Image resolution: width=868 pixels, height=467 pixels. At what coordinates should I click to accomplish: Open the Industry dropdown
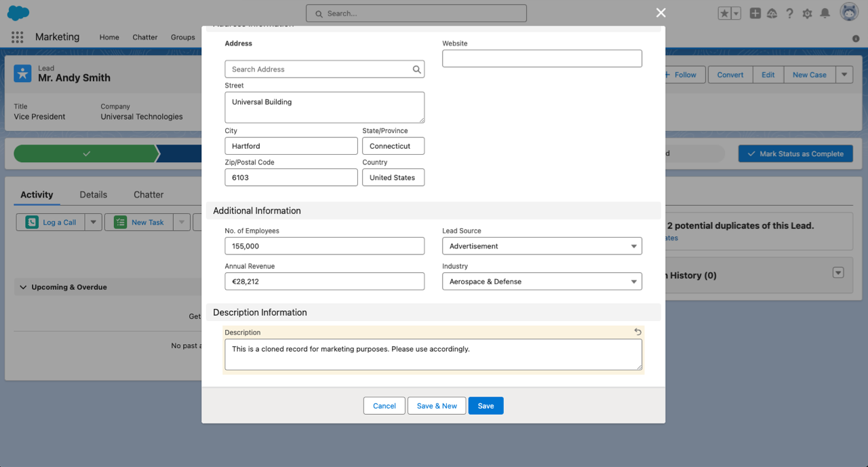click(542, 282)
